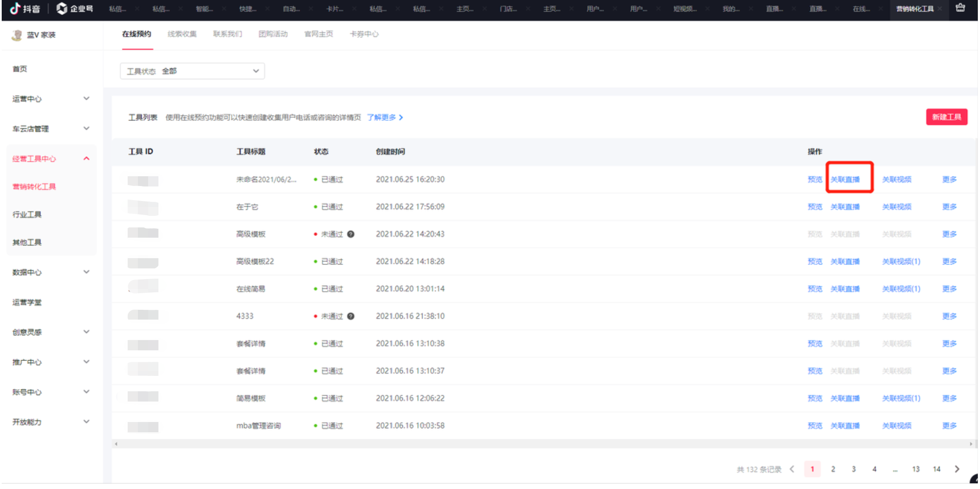Click 更多 for 在线简易 row
The width and height of the screenshot is (980, 489).
pyautogui.click(x=949, y=289)
